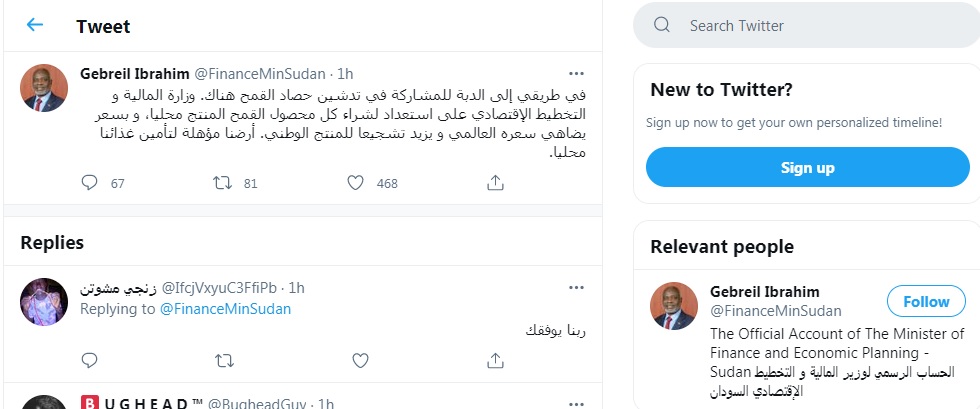This screenshot has width=980, height=409.
Task: Click the Sign up button
Action: [x=807, y=167]
